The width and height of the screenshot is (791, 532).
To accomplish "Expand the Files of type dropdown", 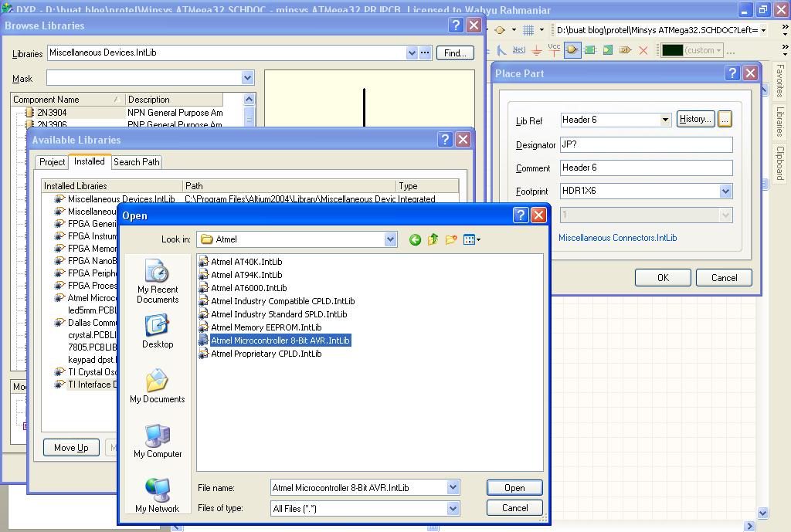I will 453,508.
